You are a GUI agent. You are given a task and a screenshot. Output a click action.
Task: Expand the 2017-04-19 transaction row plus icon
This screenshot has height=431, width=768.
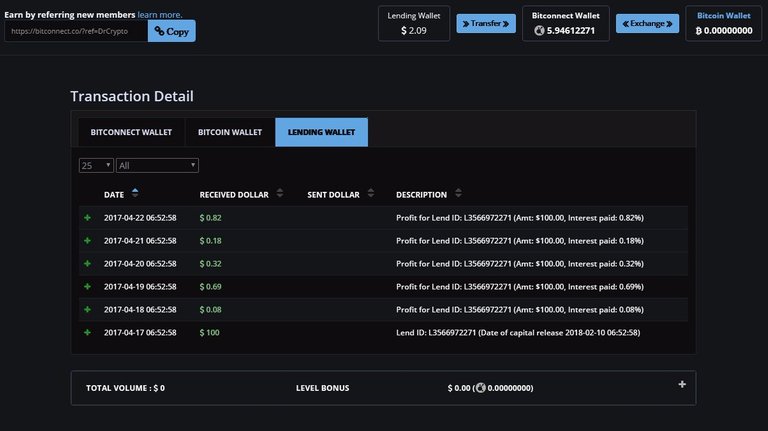point(87,287)
